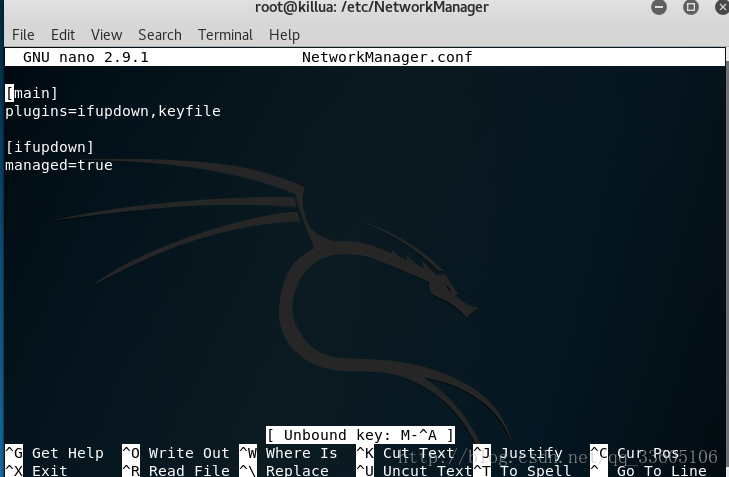The width and height of the screenshot is (729, 477).
Task: Open the Help menu
Action: (x=284, y=35)
